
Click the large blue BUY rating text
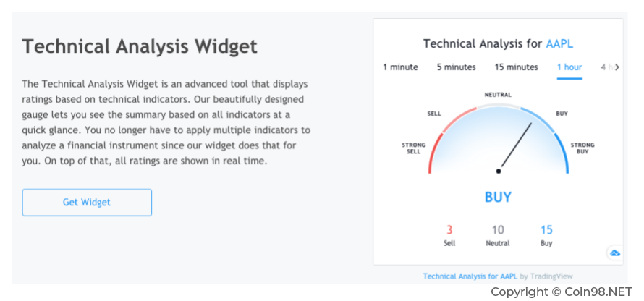[498, 197]
